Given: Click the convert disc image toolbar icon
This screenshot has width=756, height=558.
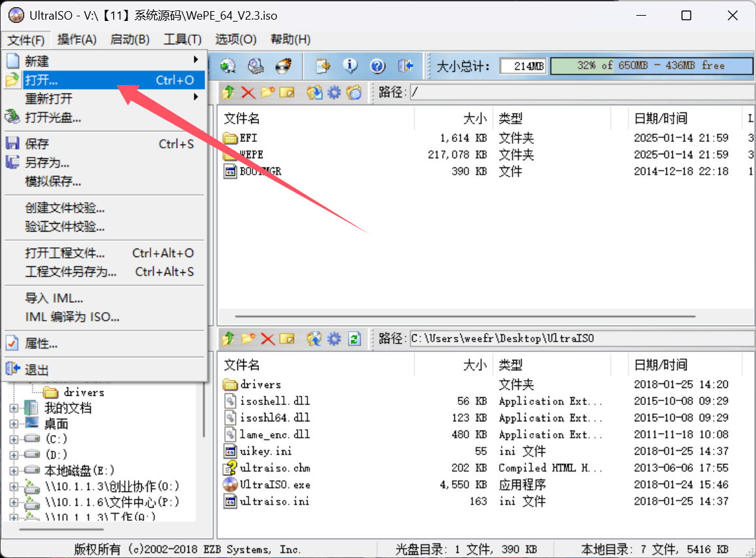Looking at the screenshot, I should 228,65.
